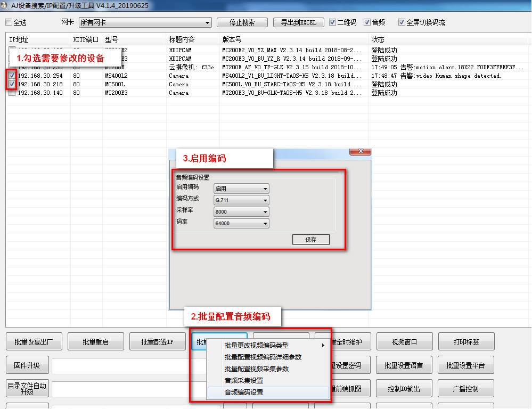Toggle the 音频 checkbox
Screen dimensions: 532x409
367,22
